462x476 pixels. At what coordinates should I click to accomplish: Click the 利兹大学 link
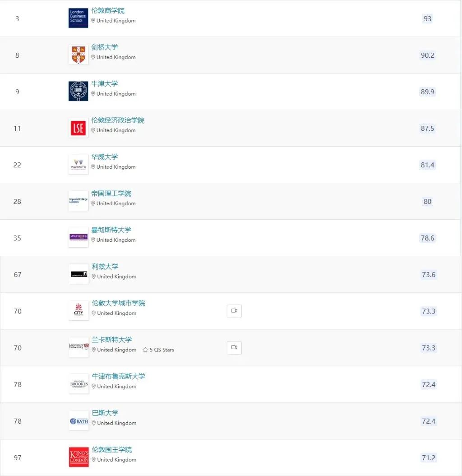click(x=105, y=267)
